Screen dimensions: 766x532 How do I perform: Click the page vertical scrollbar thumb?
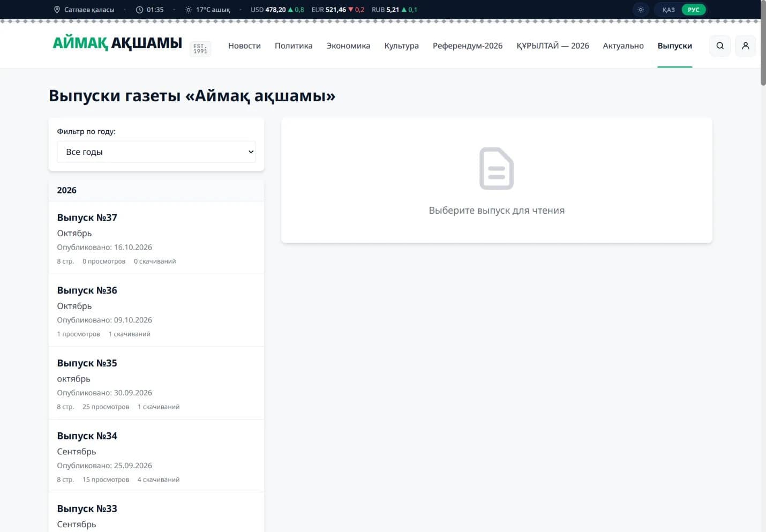click(x=763, y=43)
